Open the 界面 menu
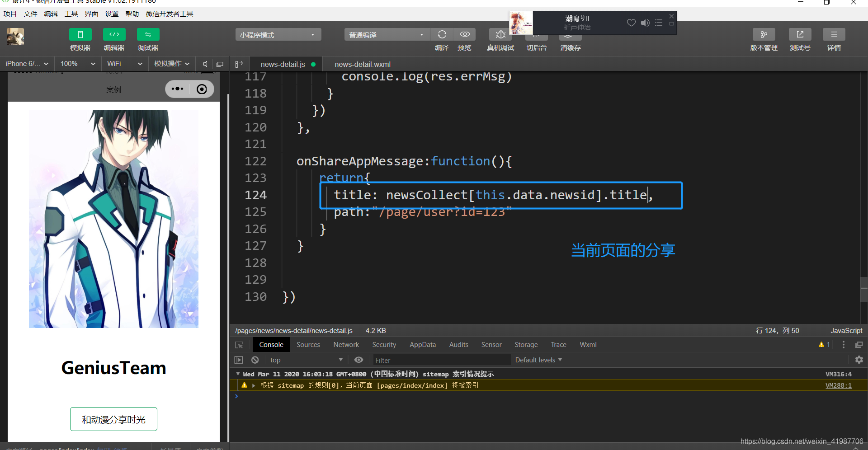Screen dimensions: 868x450 (x=91, y=14)
